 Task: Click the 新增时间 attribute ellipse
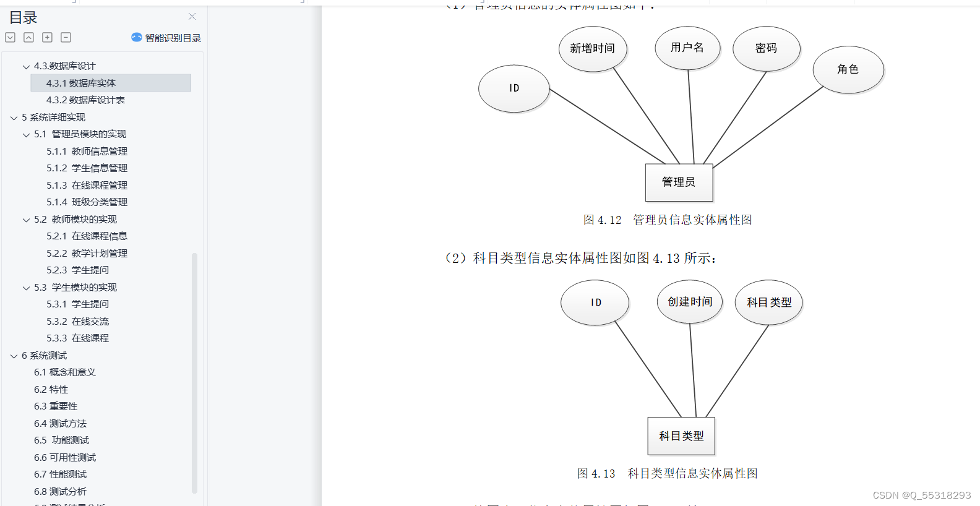(x=593, y=49)
